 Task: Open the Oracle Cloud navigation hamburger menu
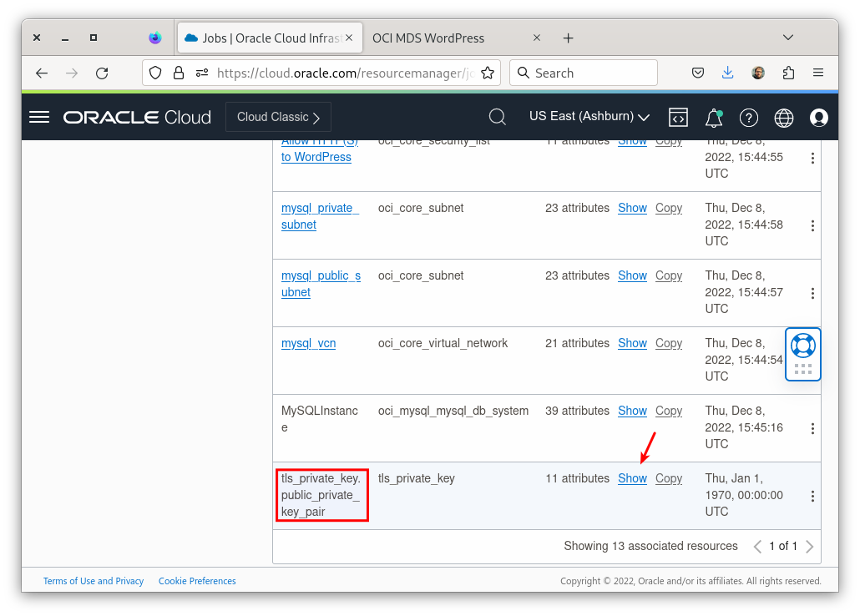click(38, 117)
